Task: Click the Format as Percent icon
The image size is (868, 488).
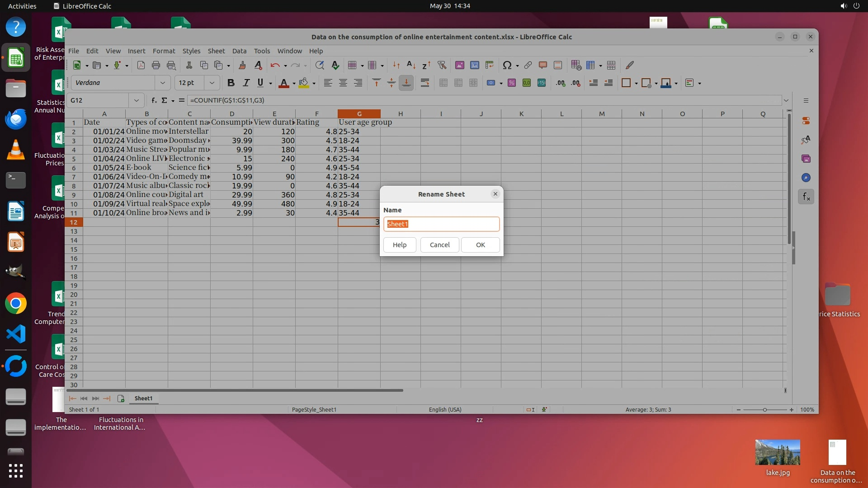Action: coord(512,83)
